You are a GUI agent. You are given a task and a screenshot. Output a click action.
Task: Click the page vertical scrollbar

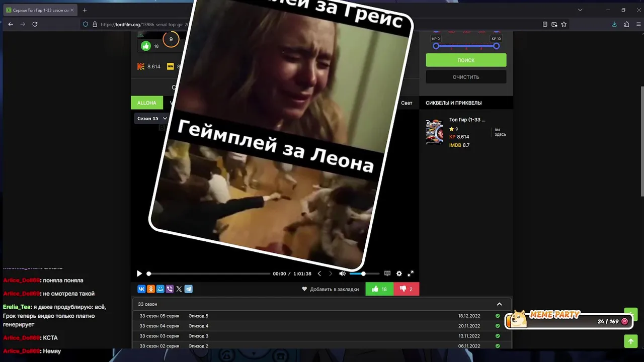pyautogui.click(x=641, y=141)
